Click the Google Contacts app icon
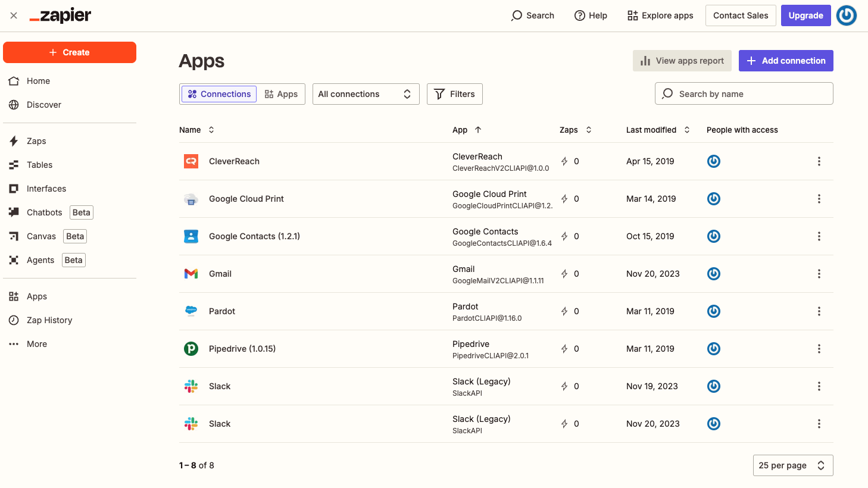Viewport: 868px width, 488px height. point(191,236)
